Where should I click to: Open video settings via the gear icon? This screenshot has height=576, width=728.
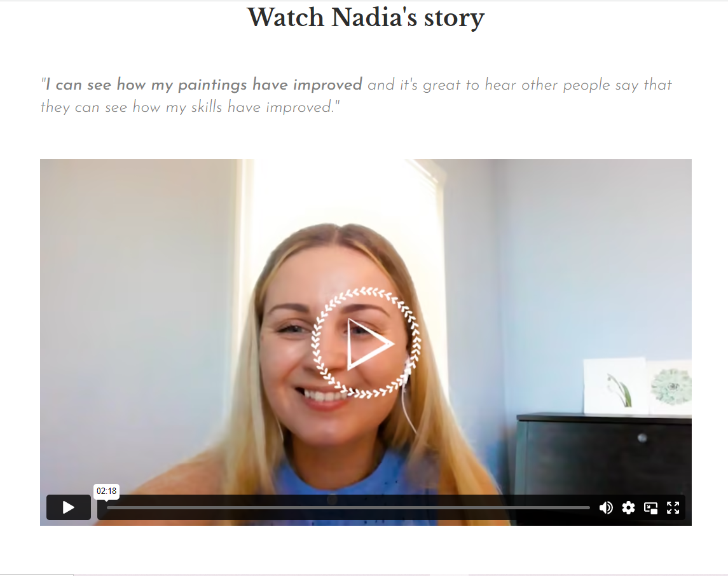point(628,508)
